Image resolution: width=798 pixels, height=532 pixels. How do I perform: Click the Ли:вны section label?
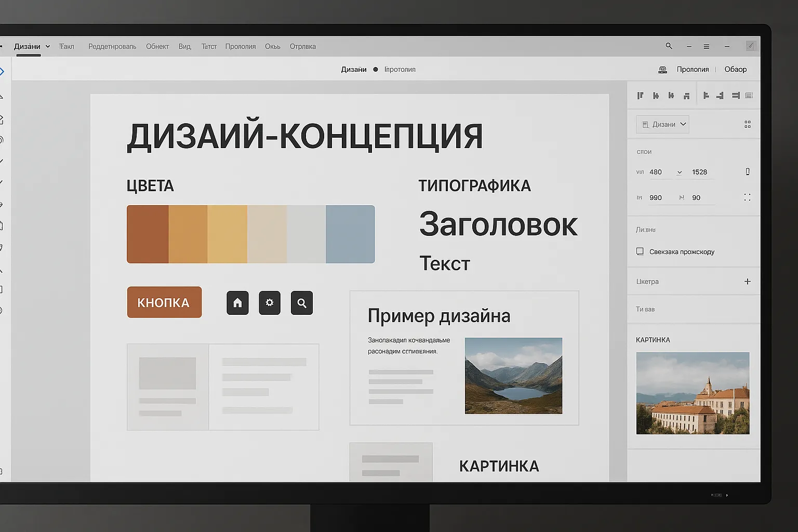coord(646,230)
